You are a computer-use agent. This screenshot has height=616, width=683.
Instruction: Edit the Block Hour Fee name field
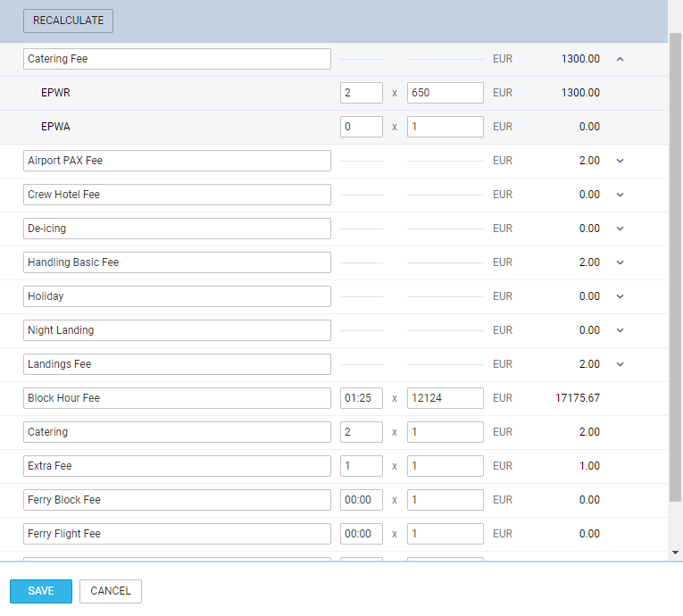click(177, 398)
